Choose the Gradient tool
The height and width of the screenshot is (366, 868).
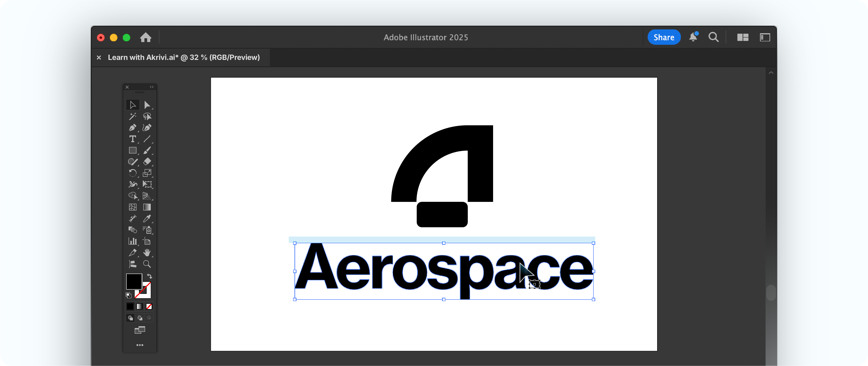(x=147, y=207)
